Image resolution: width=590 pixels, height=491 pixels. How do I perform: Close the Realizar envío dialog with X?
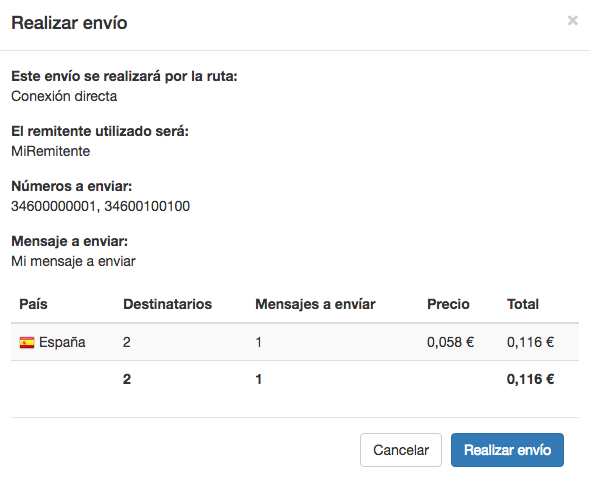point(572,20)
